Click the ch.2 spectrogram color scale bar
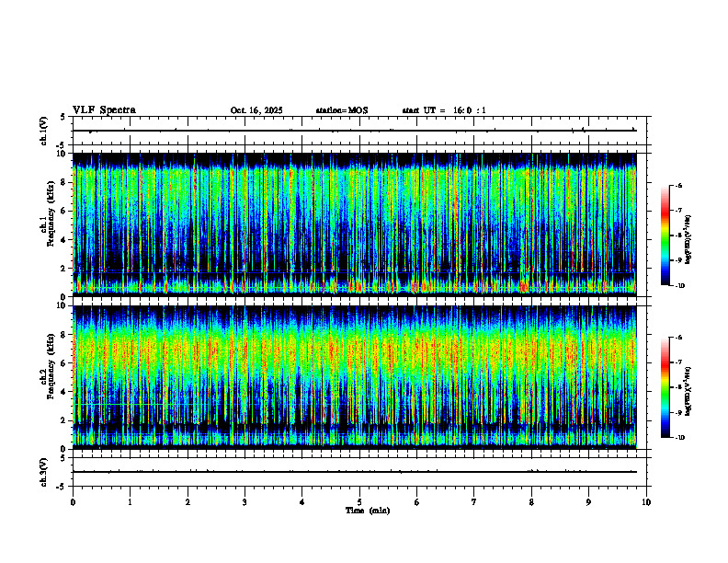 tap(665, 387)
